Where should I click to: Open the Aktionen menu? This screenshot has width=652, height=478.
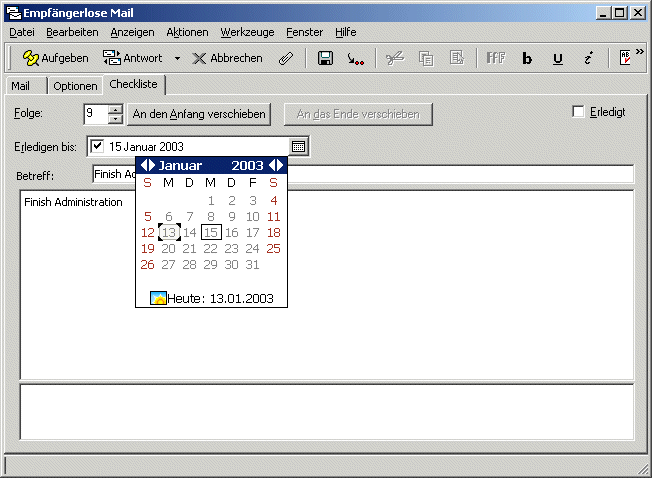click(187, 32)
